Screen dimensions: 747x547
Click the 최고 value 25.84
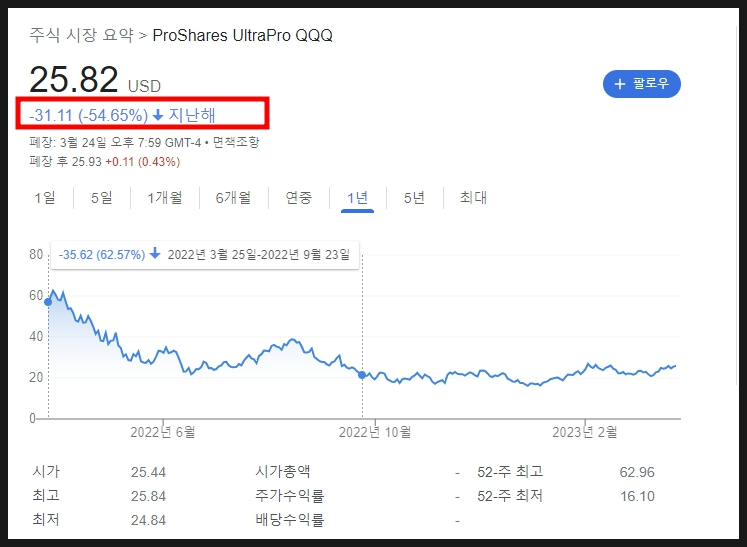[x=149, y=496]
